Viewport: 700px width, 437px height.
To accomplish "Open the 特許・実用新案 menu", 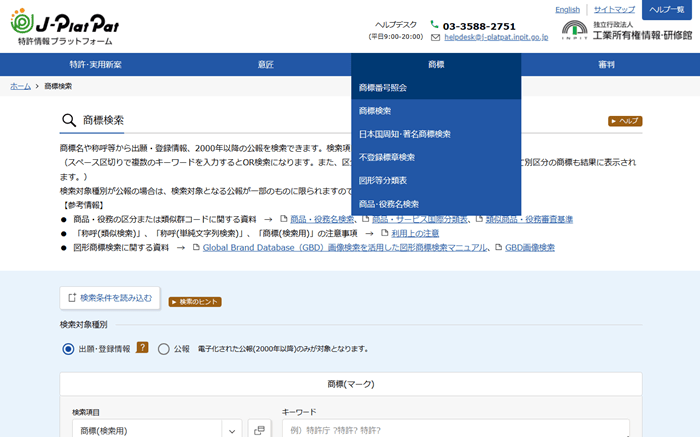I will 96,65.
